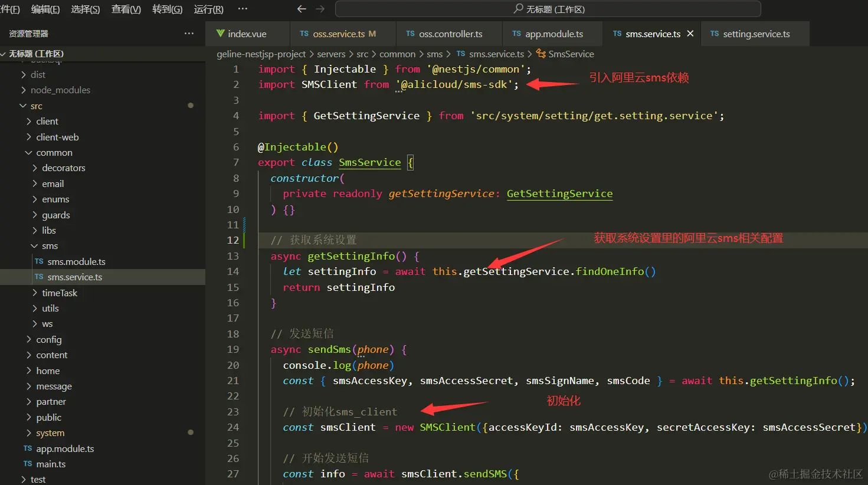Switch to the oss.controller.ts tab
This screenshot has height=485, width=868.
[449, 34]
